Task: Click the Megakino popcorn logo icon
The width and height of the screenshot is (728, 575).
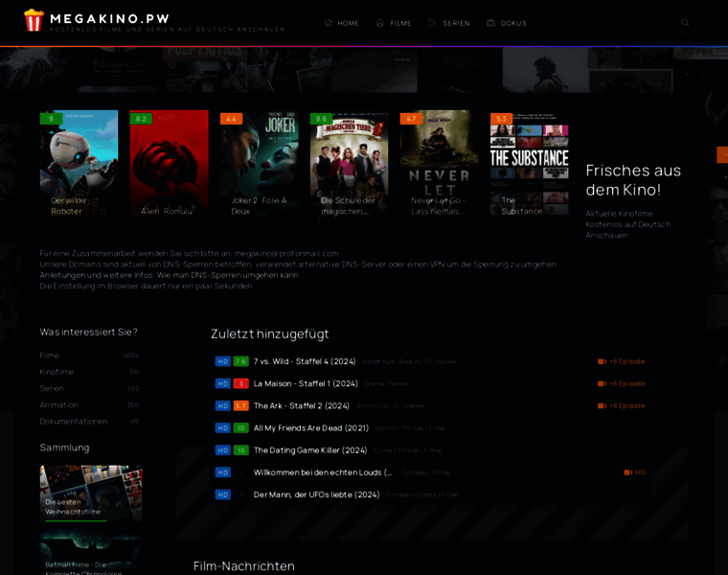Action: pyautogui.click(x=34, y=20)
